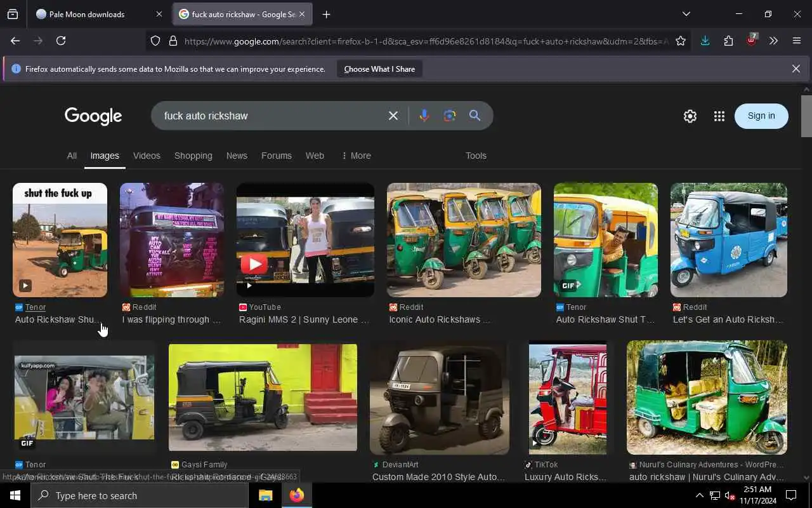Open Iconic Auto Rickshaws Reddit thumbnail
This screenshot has width=812, height=508.
[464, 240]
